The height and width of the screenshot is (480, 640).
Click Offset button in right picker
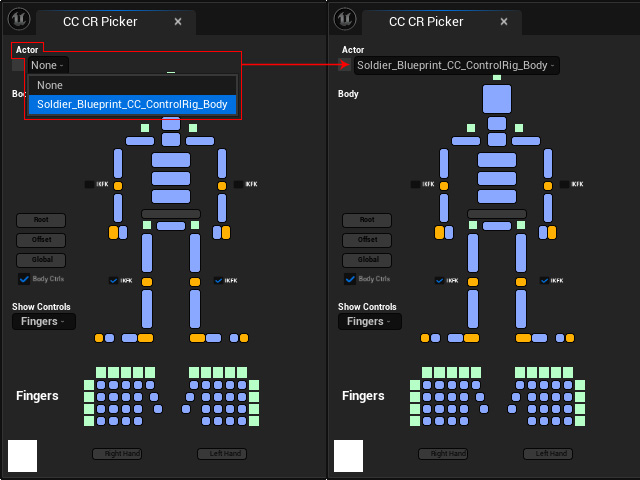pyautogui.click(x=367, y=240)
